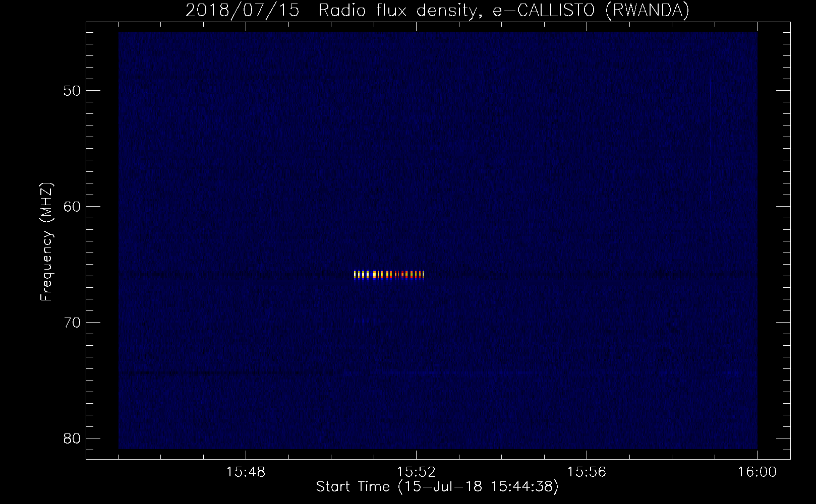816x504 pixels.
Task: Click the 15:52 time tick label
Action: (x=416, y=472)
